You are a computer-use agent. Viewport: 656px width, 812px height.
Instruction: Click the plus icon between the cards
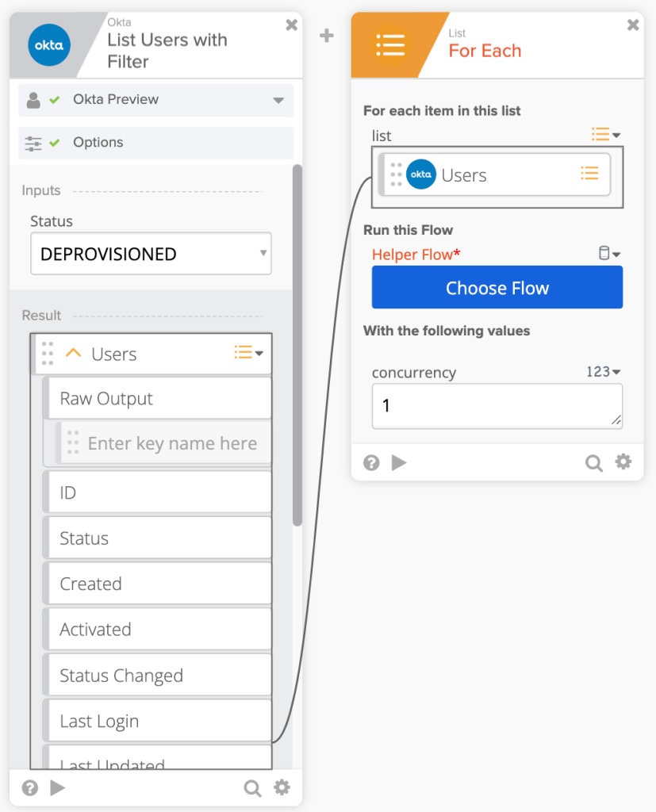pyautogui.click(x=327, y=36)
